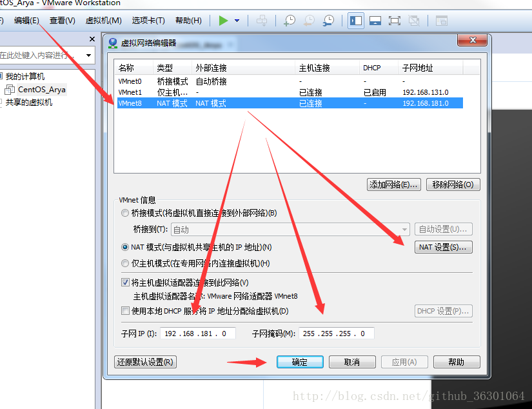Click 还原默认设置(R) button
The image size is (532, 409).
[x=145, y=362]
